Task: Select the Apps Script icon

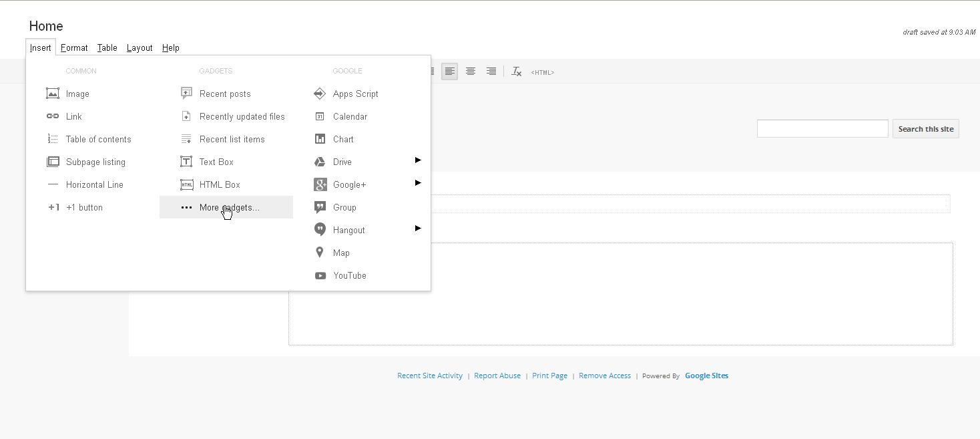Action: click(320, 94)
